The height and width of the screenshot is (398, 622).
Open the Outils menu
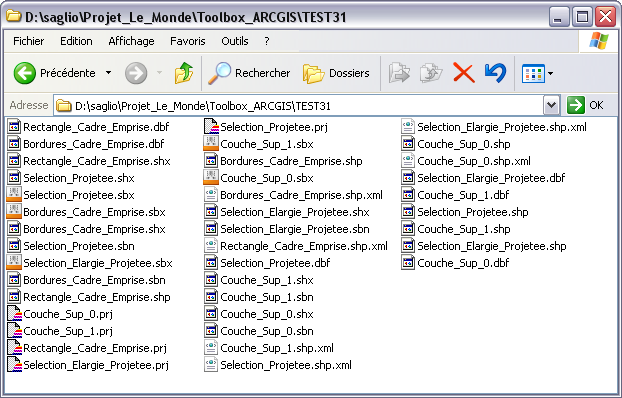(235, 41)
